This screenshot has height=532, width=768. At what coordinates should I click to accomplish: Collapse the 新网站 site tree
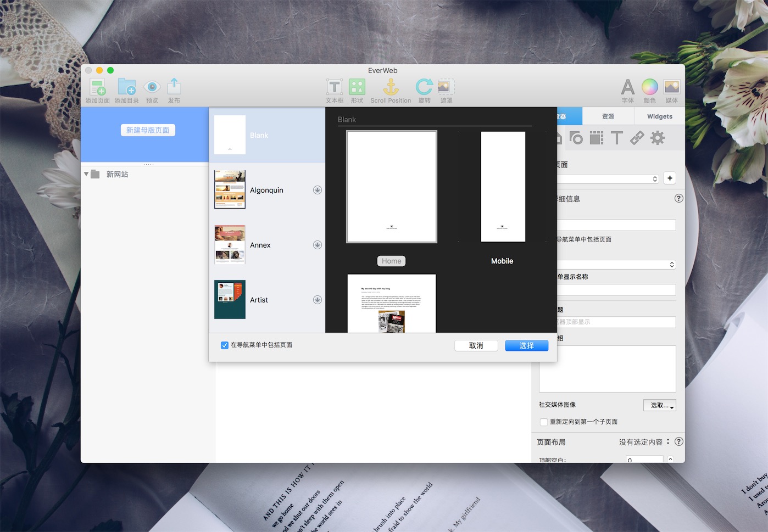click(86, 174)
